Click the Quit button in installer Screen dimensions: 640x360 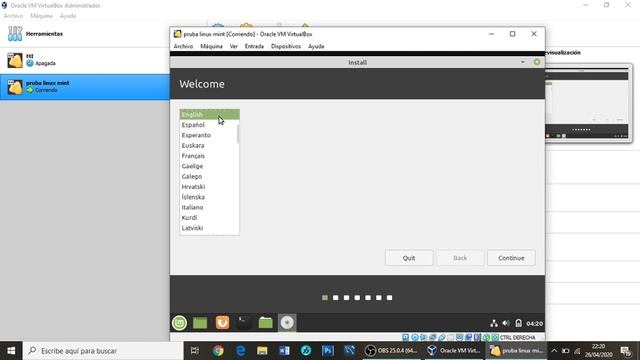pyautogui.click(x=409, y=258)
